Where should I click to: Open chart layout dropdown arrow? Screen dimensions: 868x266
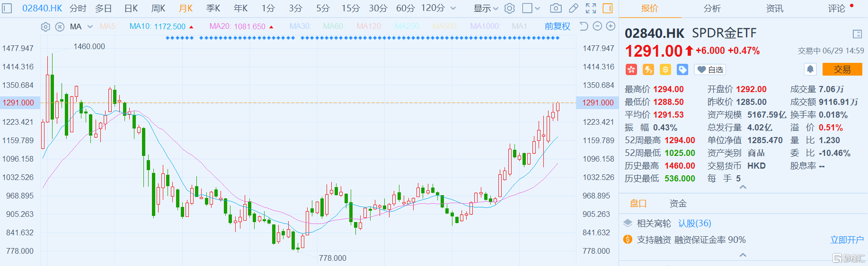tap(538, 9)
